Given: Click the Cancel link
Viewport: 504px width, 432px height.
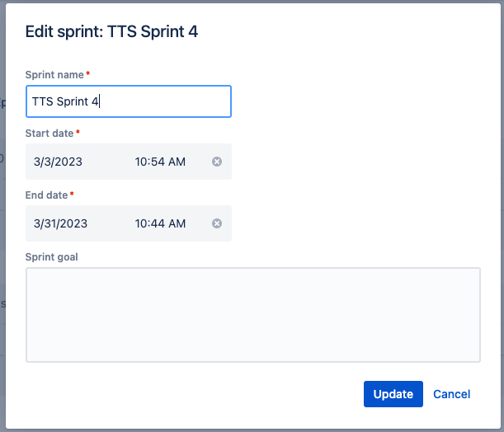Looking at the screenshot, I should 451,394.
